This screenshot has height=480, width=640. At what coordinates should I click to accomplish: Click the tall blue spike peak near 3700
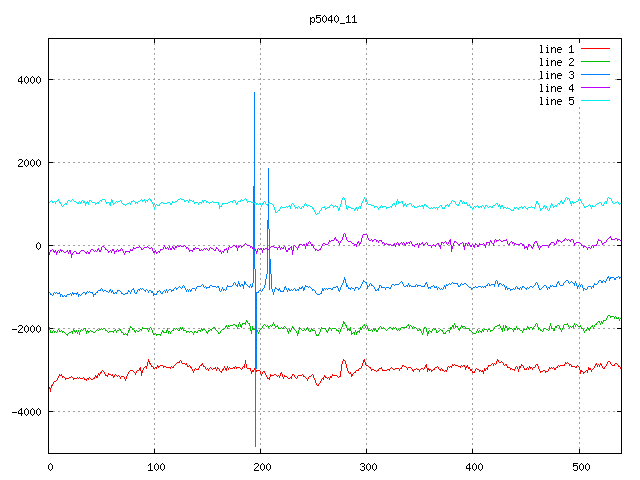(x=254, y=93)
